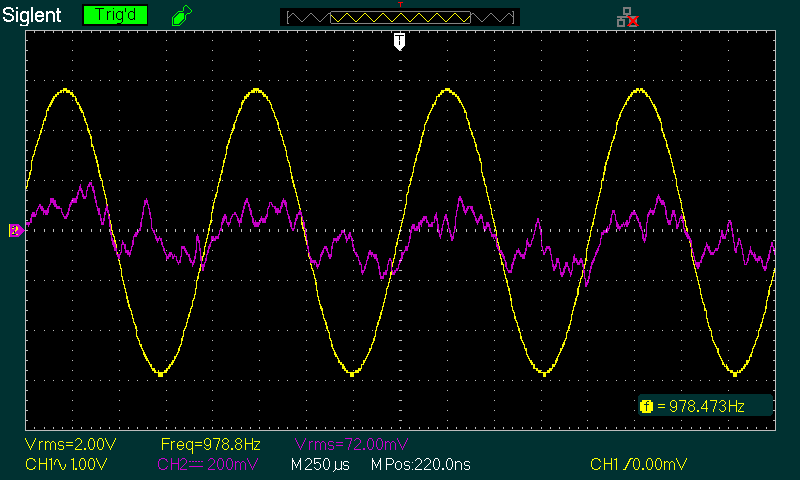Viewport: 800px width, 480px height.
Task: Click the CH1 0.00mV trigger level readout
Action: click(x=638, y=464)
